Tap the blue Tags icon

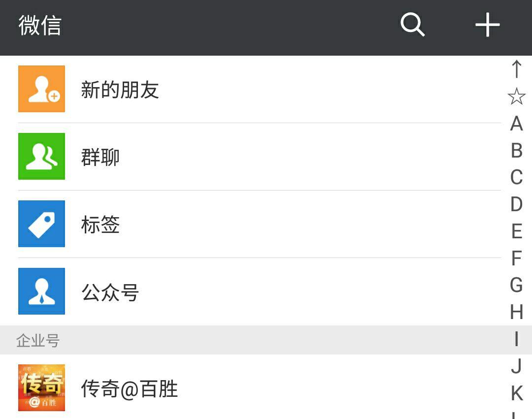(42, 224)
